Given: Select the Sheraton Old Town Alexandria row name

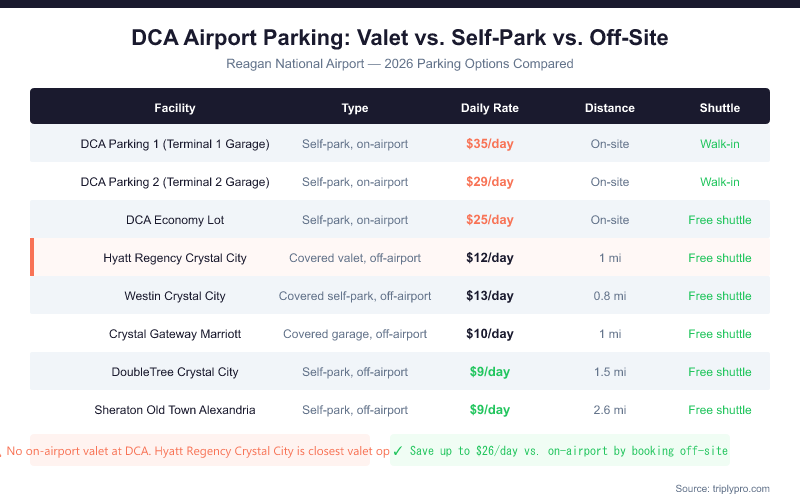Looking at the screenshot, I should point(175,410).
